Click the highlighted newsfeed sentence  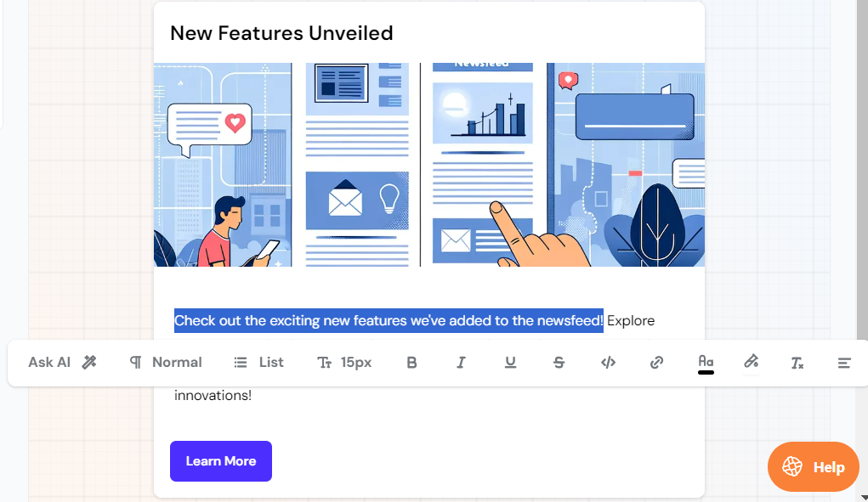[x=389, y=320]
